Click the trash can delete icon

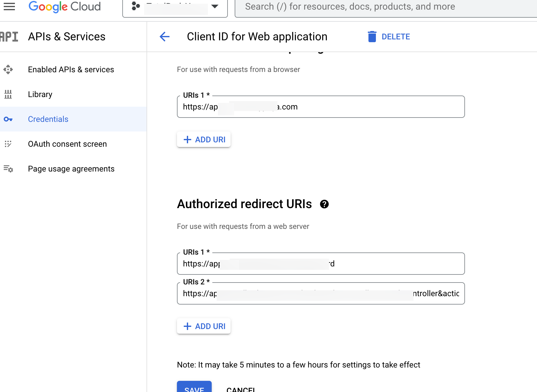click(x=372, y=37)
